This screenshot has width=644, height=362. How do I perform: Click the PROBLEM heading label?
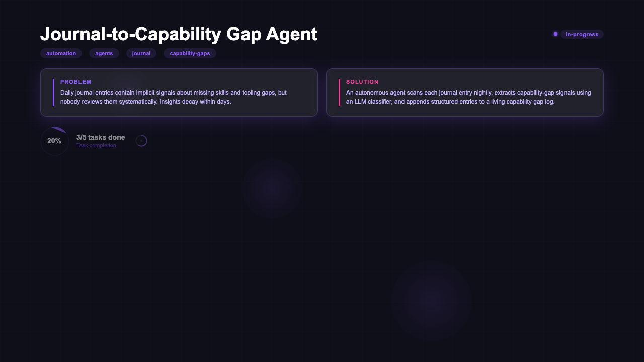pyautogui.click(x=75, y=82)
